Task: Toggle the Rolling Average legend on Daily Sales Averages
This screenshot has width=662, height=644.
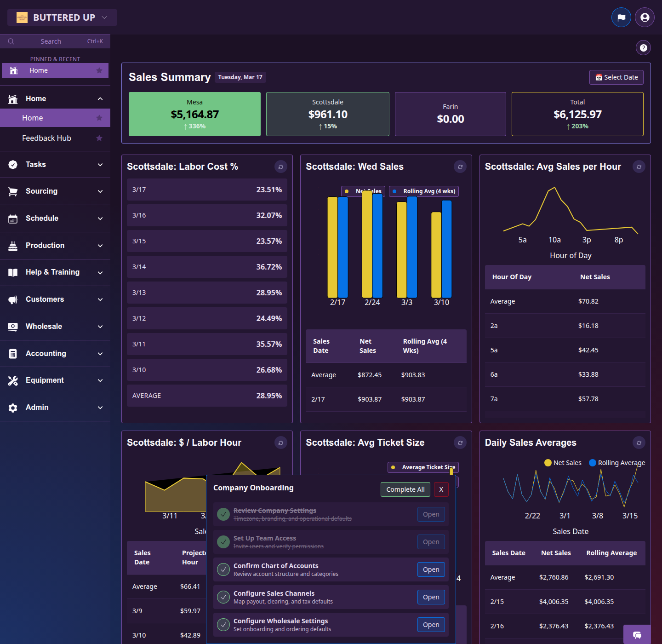Action: coord(616,462)
